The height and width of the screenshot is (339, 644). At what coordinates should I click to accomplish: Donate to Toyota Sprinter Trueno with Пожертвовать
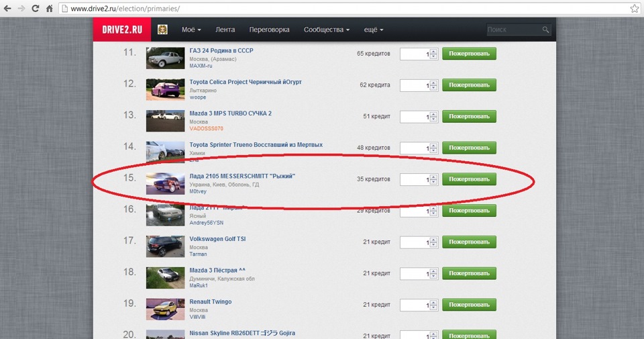[x=469, y=148]
